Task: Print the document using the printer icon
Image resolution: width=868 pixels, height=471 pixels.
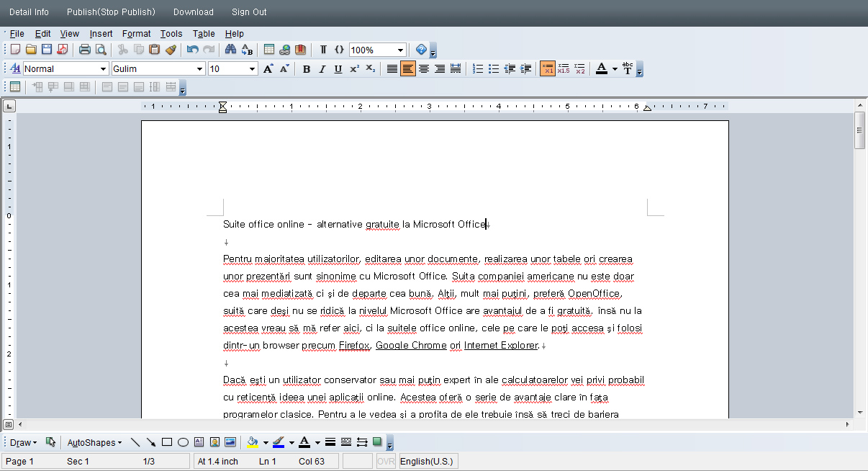Action: [85, 50]
